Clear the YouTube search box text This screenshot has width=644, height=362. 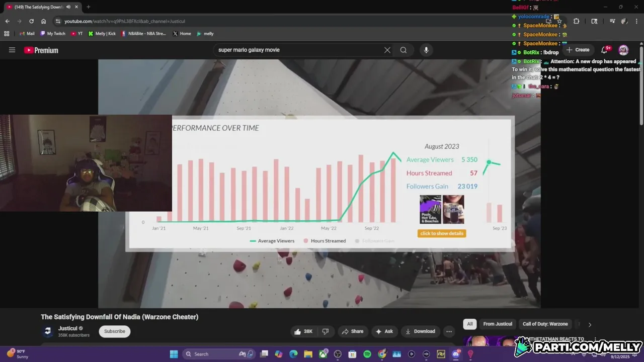387,50
